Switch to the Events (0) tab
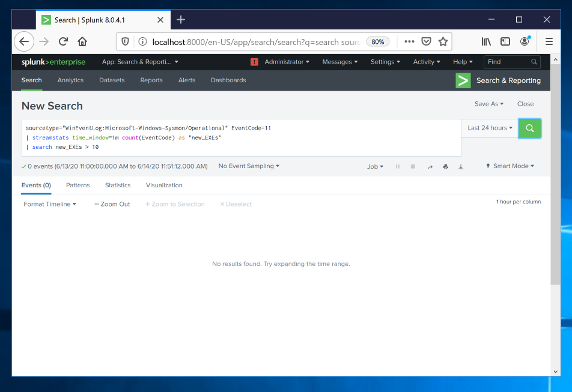This screenshot has width=572, height=392. 36,185
